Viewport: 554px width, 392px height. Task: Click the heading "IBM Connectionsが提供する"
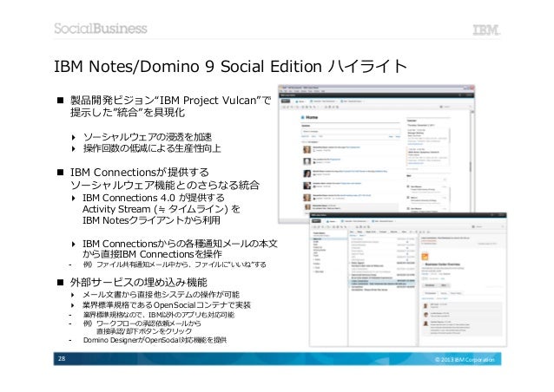(x=139, y=173)
